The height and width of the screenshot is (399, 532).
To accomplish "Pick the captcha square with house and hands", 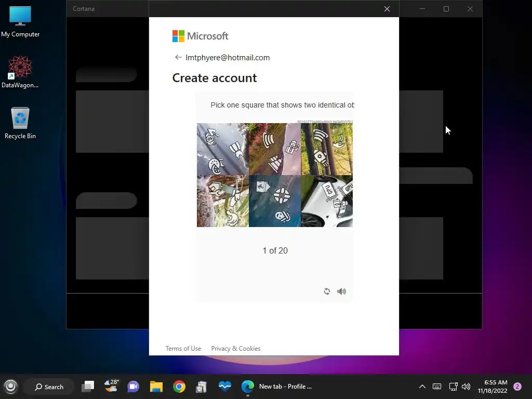I will pos(223,201).
